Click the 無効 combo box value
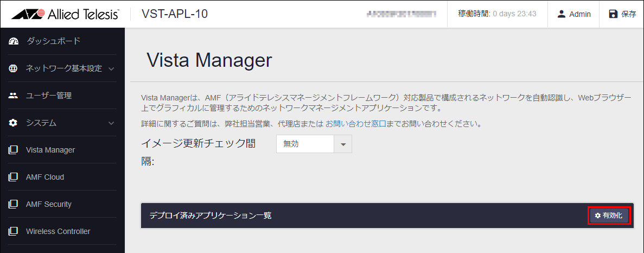644x253 pixels. 306,144
